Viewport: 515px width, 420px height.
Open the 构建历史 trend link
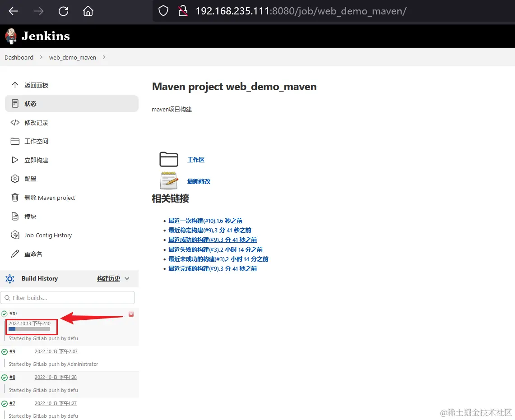point(108,278)
